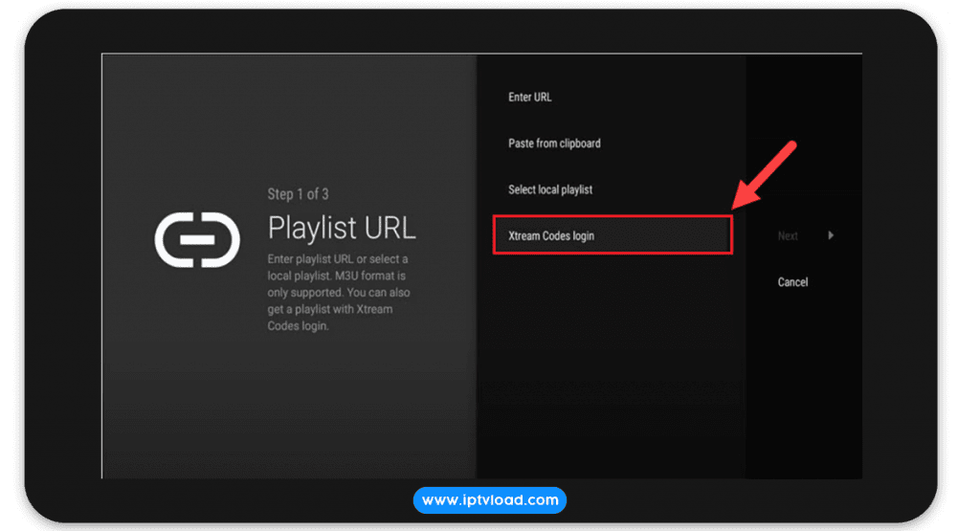Open Select local playlist option
Viewport: 980px width, 531px height.
click(x=550, y=189)
